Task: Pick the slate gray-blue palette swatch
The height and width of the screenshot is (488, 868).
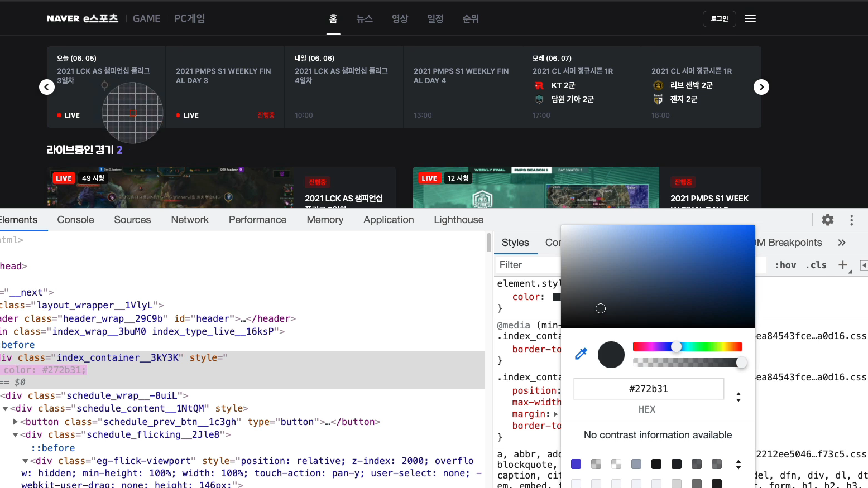Action: pos(636,464)
